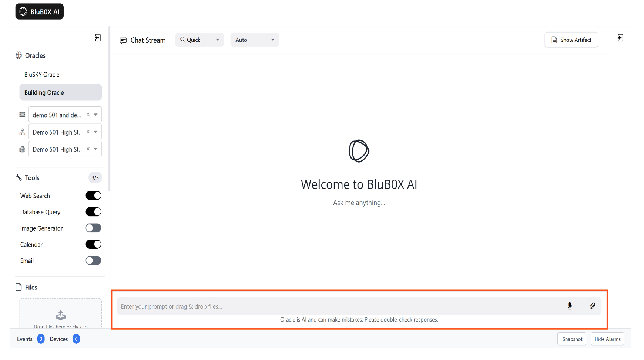Turn on the Email toggle
The width and height of the screenshot is (644, 360).
[x=93, y=261]
